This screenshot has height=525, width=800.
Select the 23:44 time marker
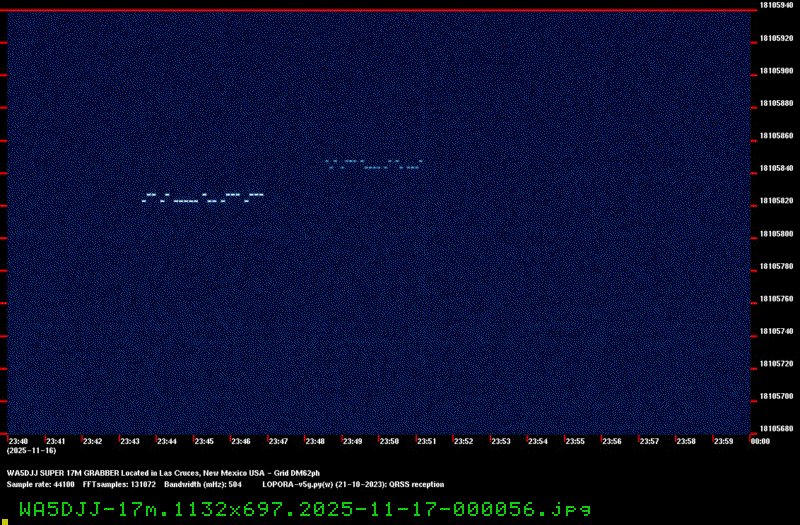pyautogui.click(x=167, y=441)
